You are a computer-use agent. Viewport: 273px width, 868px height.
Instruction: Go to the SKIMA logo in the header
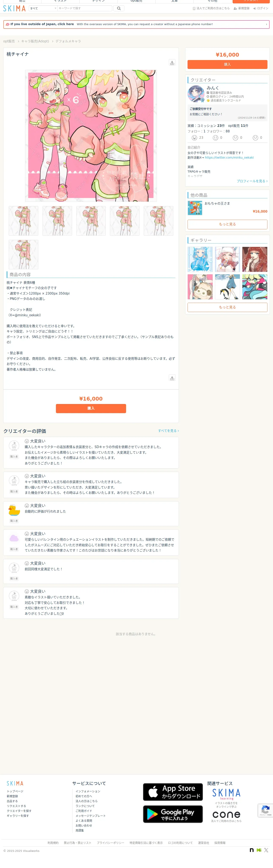click(14, 9)
